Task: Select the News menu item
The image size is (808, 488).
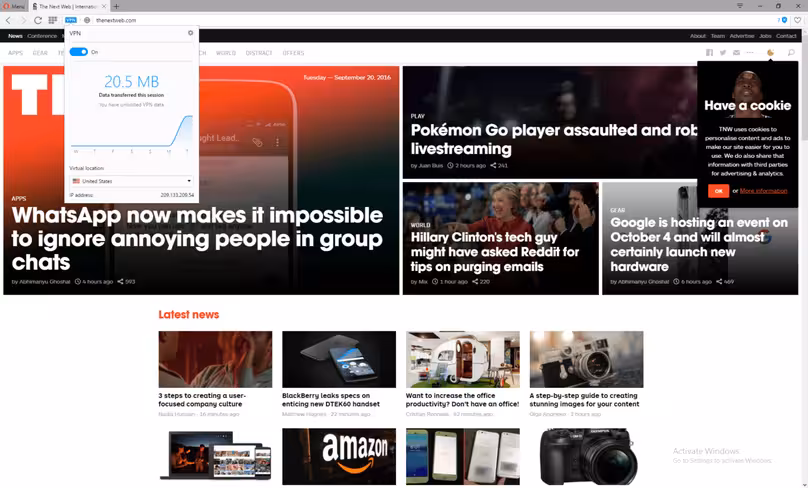Action: coord(15,36)
